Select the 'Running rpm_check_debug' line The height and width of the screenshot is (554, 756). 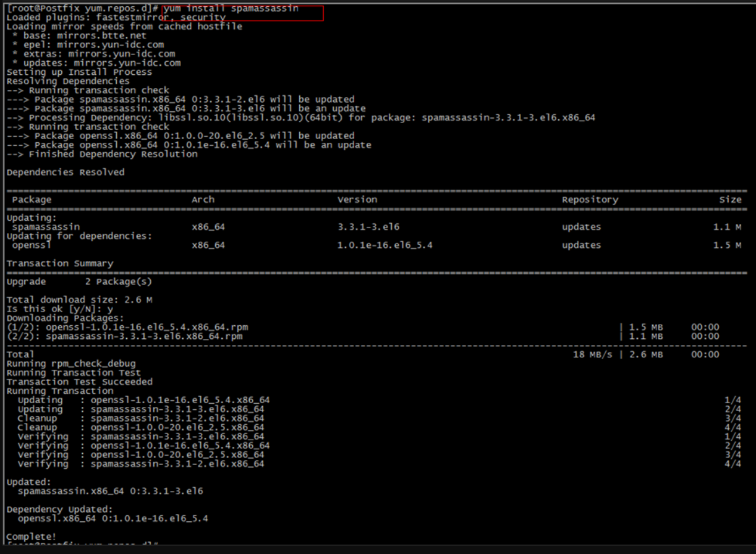pos(71,364)
